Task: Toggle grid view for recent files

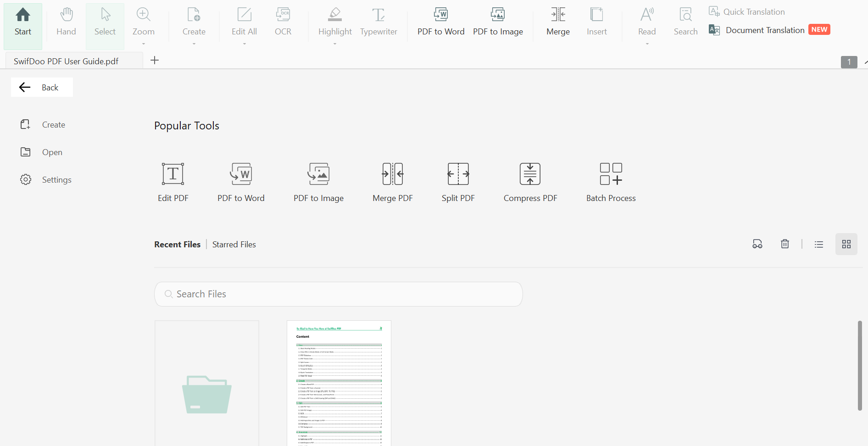Action: [x=846, y=244]
